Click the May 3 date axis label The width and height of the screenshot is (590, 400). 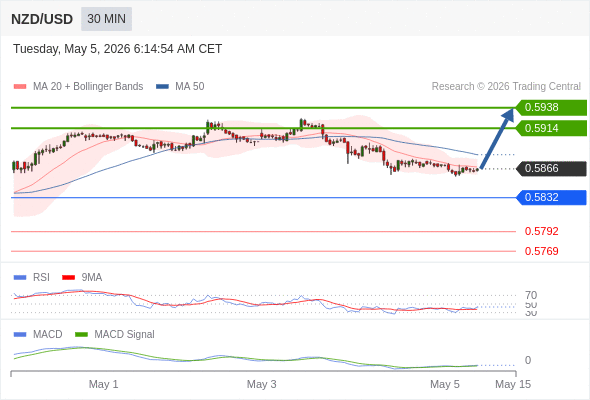262,384
